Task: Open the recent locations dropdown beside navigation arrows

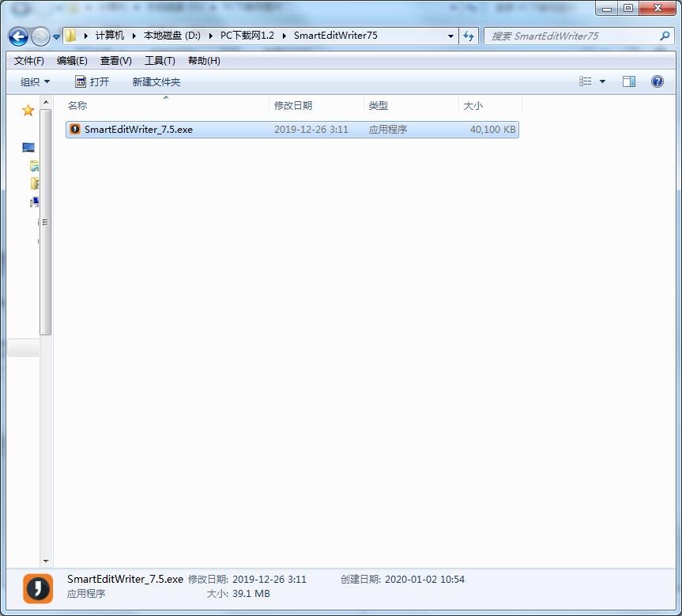Action: point(57,37)
